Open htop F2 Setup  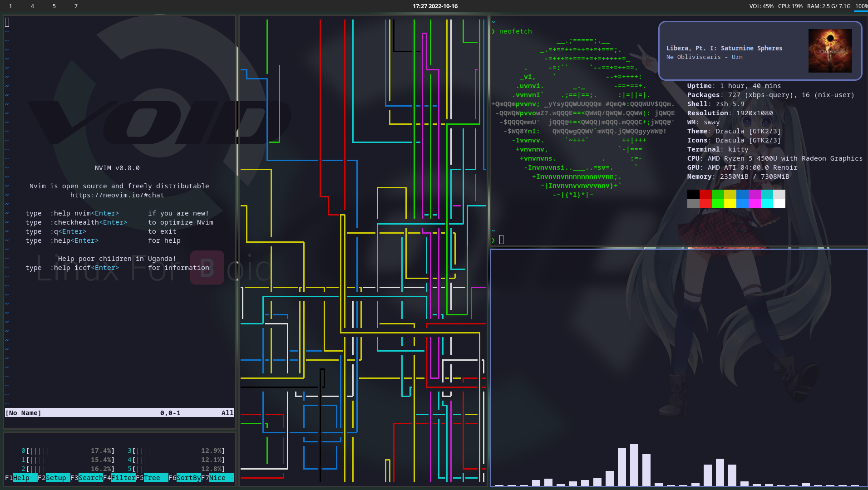coord(54,478)
